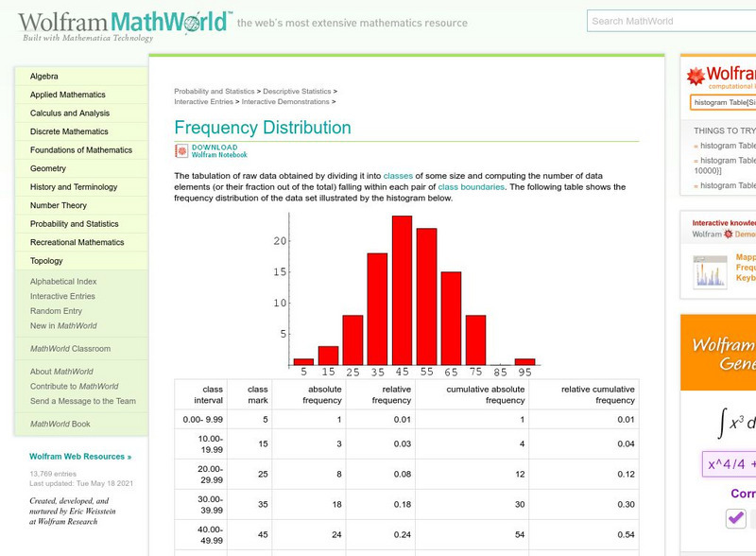Open the demonstration histogram thumbnail
Screen dimensions: 756x556
[710, 272]
